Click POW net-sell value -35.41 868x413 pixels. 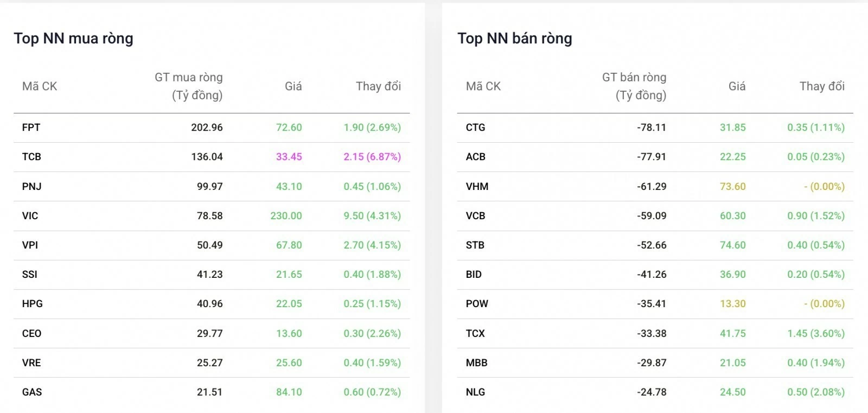652,304
